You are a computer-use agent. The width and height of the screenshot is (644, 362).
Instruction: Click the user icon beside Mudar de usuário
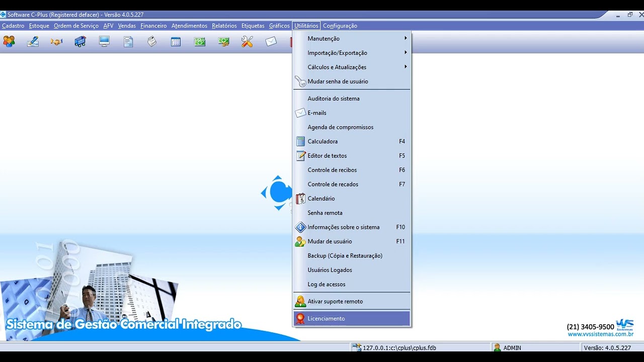(300, 241)
